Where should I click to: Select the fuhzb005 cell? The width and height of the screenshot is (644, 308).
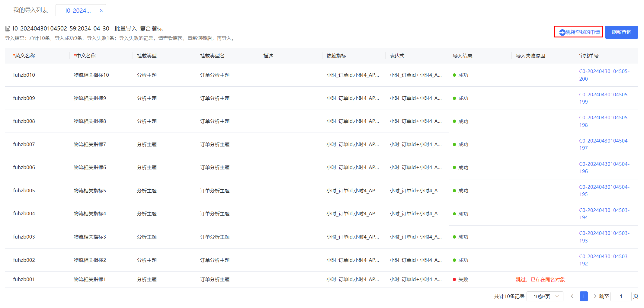pos(24,191)
